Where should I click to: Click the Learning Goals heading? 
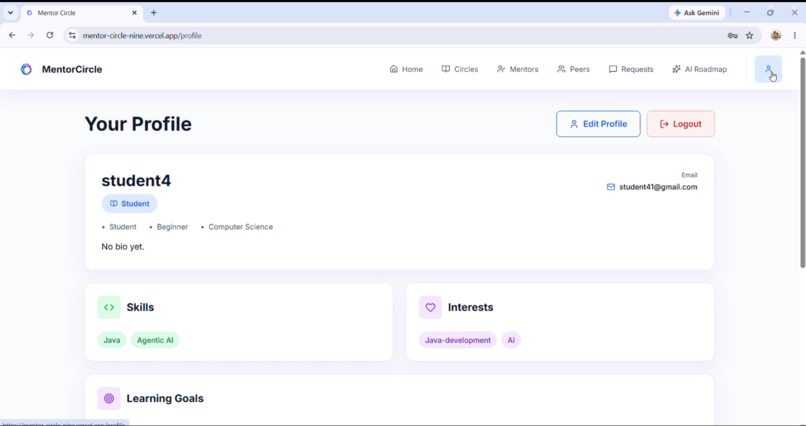click(165, 398)
